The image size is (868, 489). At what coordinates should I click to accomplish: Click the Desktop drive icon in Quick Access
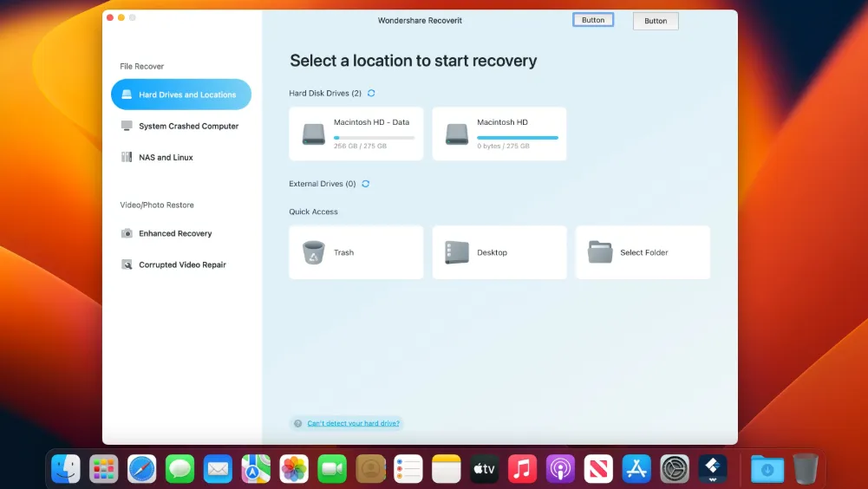coord(457,252)
